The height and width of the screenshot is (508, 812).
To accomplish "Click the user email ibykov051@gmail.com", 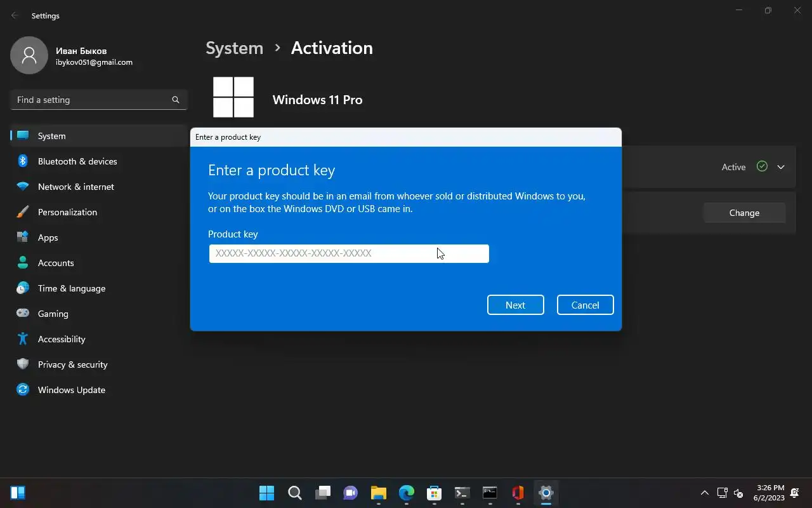I will (94, 62).
